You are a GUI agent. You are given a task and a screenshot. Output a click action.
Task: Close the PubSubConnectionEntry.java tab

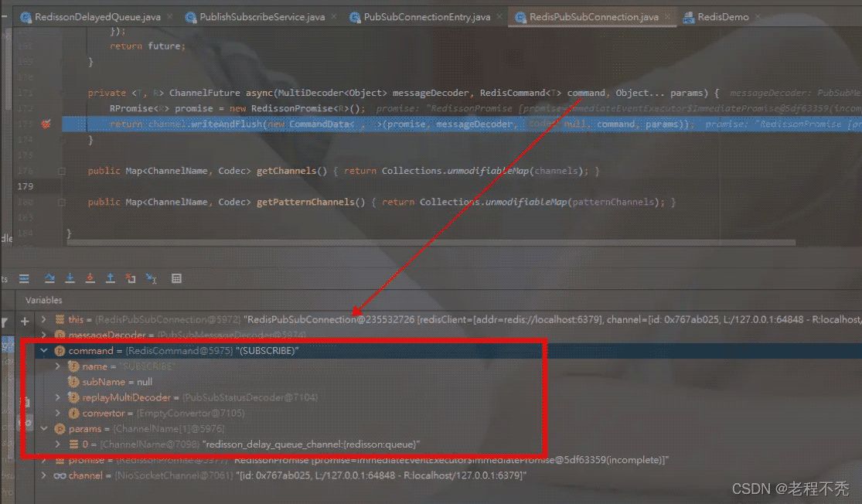tap(500, 16)
